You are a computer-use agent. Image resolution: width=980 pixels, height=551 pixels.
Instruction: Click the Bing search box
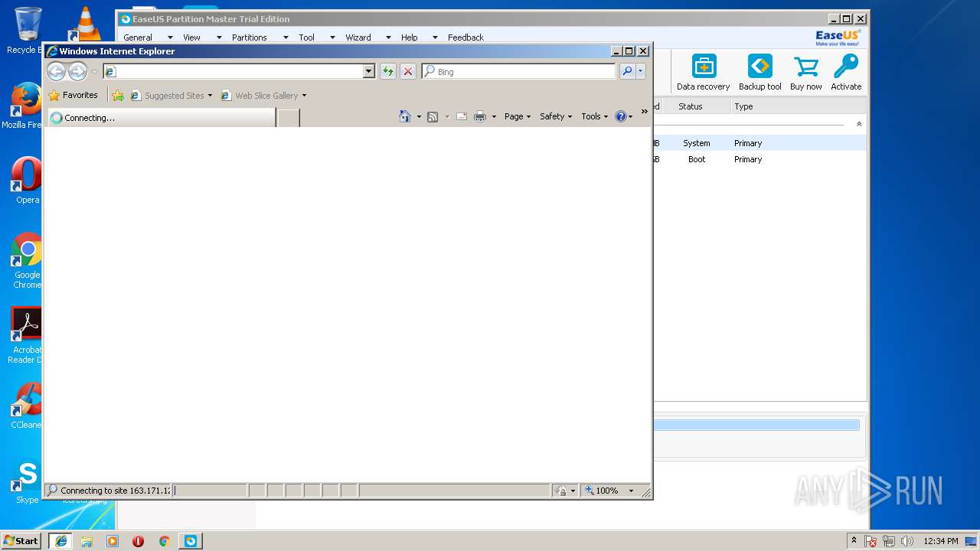click(518, 71)
